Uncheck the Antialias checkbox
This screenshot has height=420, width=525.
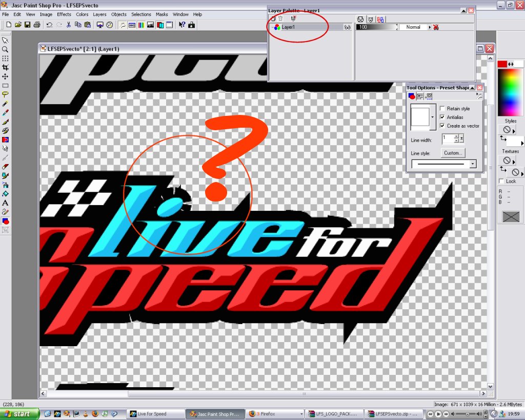click(442, 117)
